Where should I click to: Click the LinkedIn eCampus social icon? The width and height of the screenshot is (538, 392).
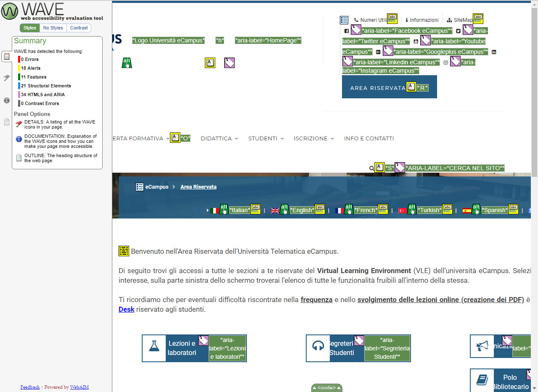(494, 52)
